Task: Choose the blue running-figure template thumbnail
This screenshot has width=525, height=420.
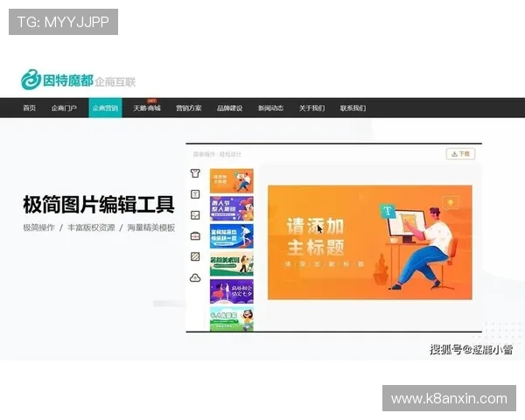Action: tap(232, 236)
